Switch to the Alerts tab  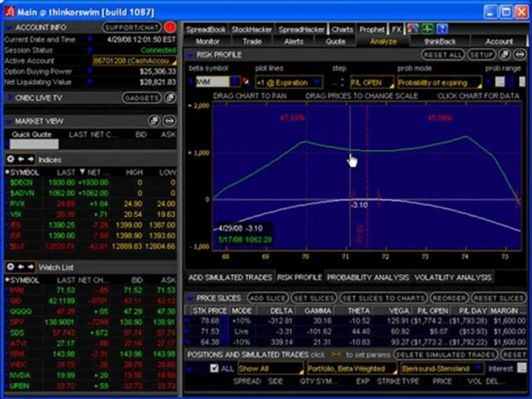click(294, 42)
